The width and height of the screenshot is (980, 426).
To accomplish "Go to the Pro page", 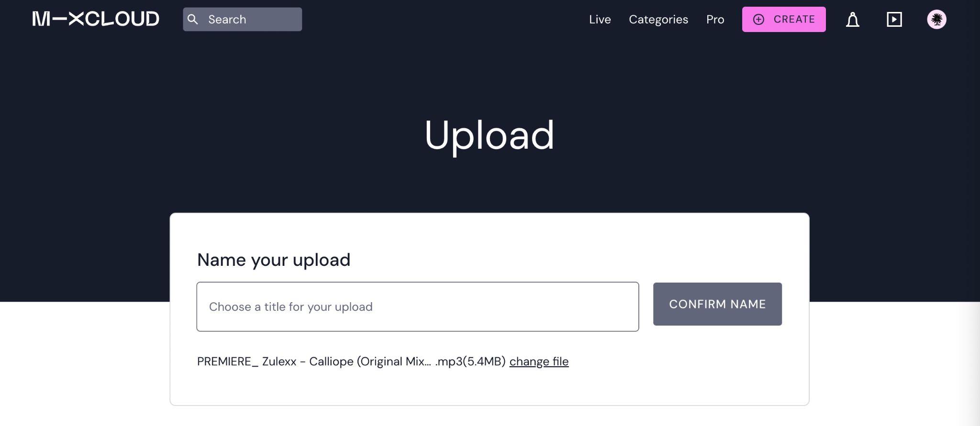I will click(715, 20).
